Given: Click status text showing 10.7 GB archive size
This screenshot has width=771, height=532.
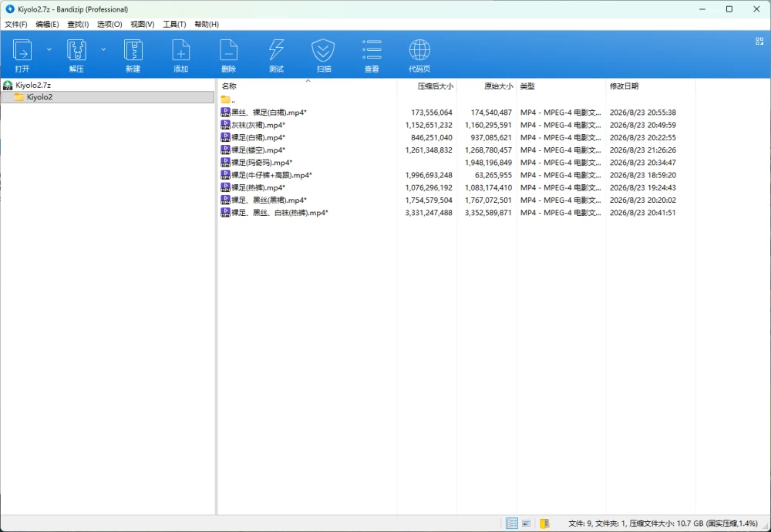Looking at the screenshot, I should tap(663, 524).
